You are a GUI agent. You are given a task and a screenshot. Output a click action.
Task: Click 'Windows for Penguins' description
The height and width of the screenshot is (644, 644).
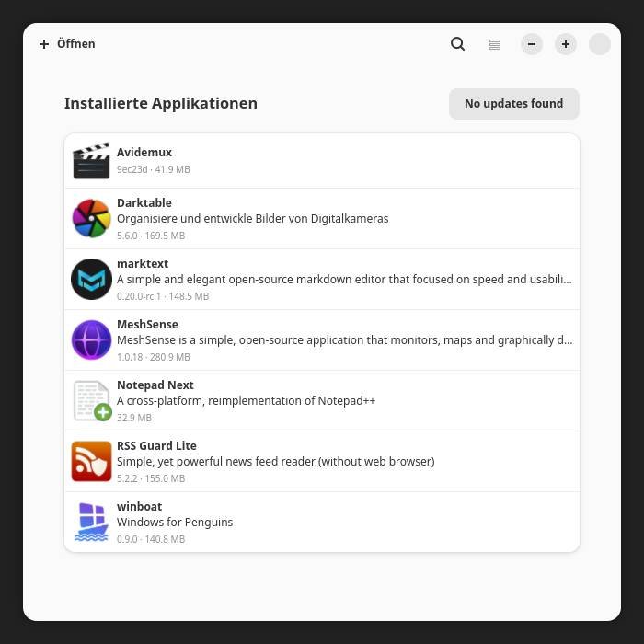(175, 523)
